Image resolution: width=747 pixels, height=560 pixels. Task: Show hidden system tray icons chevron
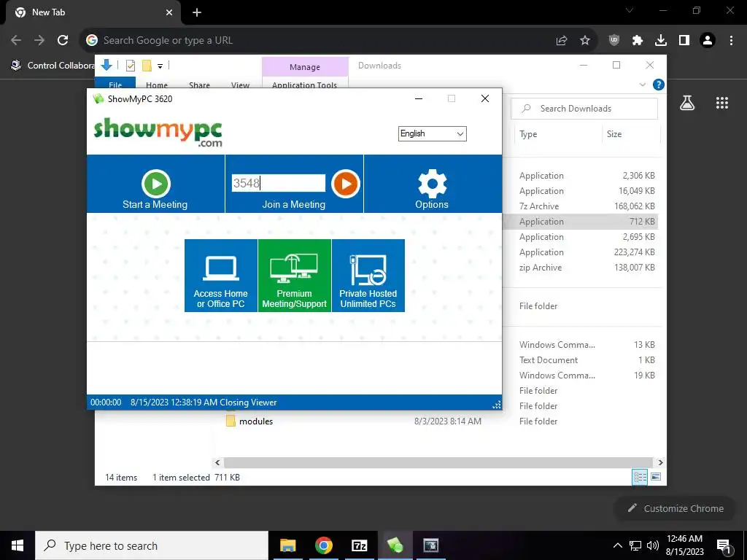point(617,545)
